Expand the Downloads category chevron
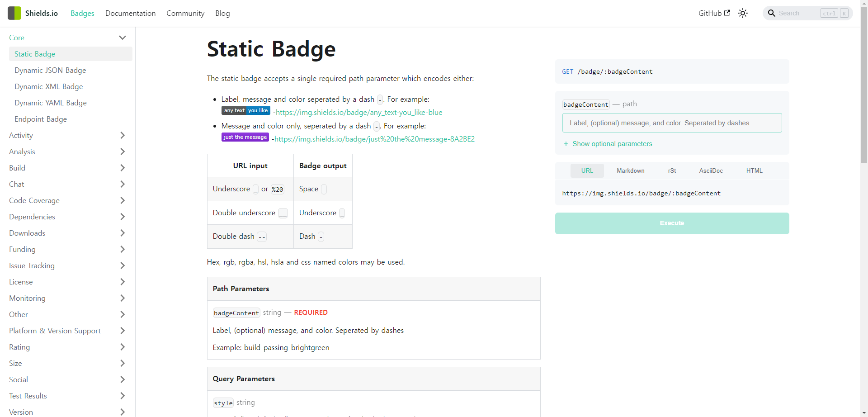Screen dimensions: 868x417 [x=122, y=233]
